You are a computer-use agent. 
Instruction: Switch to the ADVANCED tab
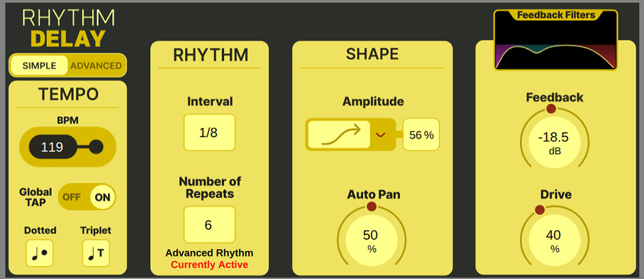click(96, 66)
